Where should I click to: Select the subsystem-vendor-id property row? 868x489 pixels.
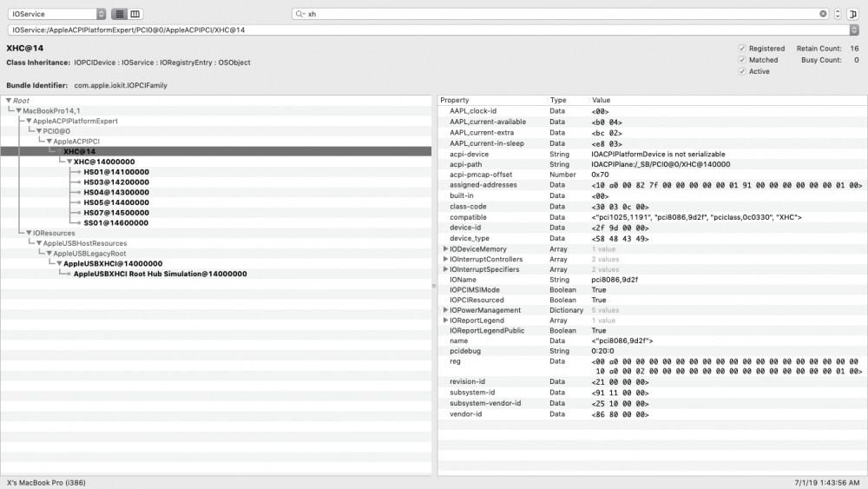(x=652, y=403)
